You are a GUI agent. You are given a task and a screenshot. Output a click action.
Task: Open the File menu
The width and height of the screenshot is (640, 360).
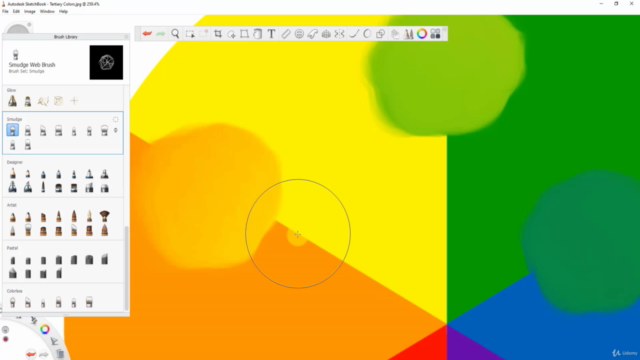(x=5, y=11)
